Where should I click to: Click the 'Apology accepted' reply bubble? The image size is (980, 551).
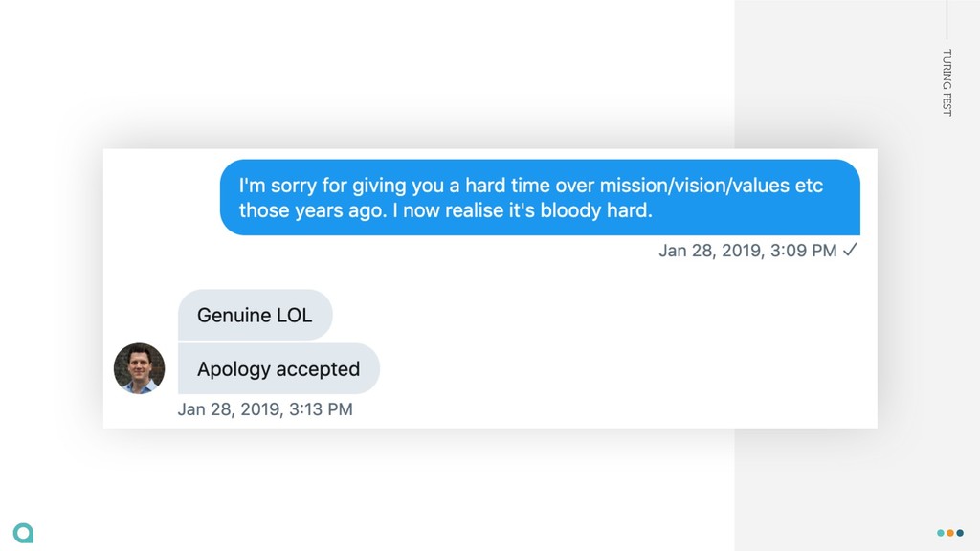278,368
